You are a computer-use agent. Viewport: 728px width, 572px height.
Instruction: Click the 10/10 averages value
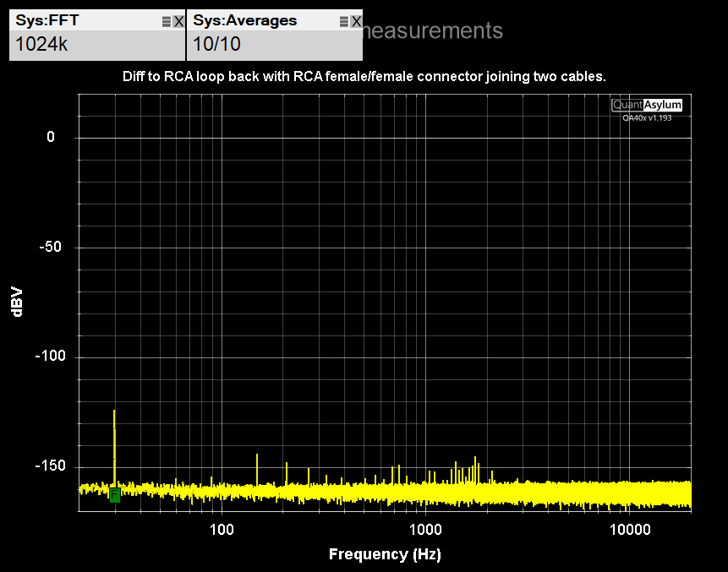(x=216, y=45)
